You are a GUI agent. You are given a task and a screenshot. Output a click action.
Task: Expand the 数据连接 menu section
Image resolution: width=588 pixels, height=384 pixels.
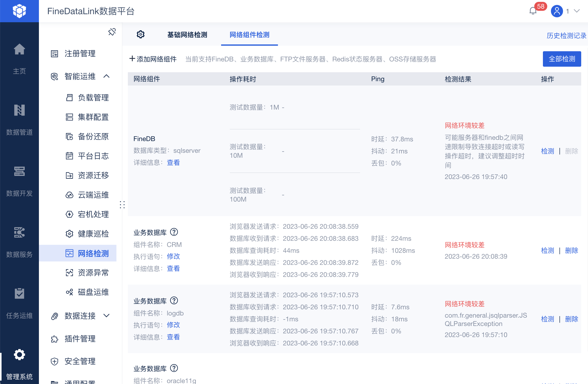pos(107,316)
